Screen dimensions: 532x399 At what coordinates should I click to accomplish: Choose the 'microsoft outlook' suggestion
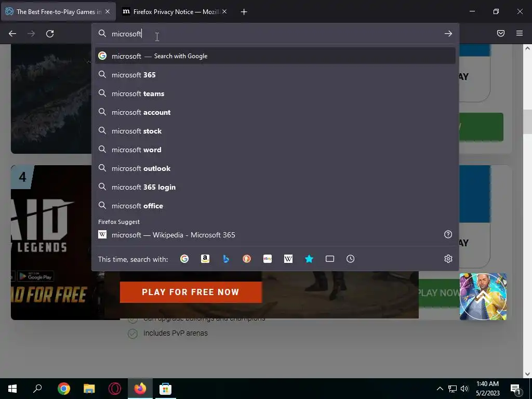tap(275, 168)
